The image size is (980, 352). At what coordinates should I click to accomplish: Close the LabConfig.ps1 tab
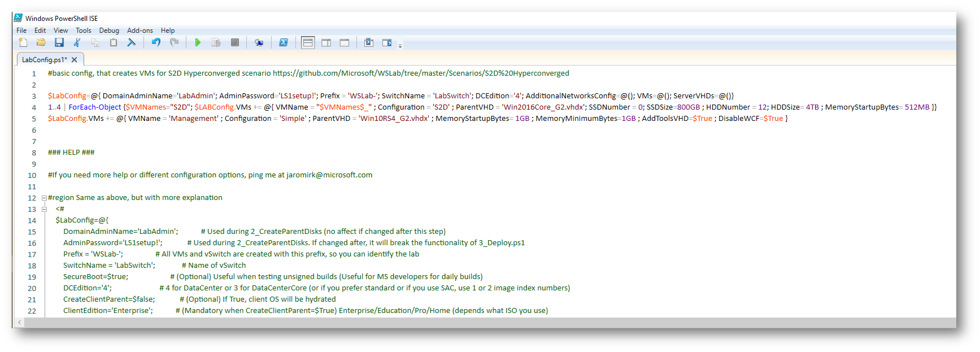74,60
